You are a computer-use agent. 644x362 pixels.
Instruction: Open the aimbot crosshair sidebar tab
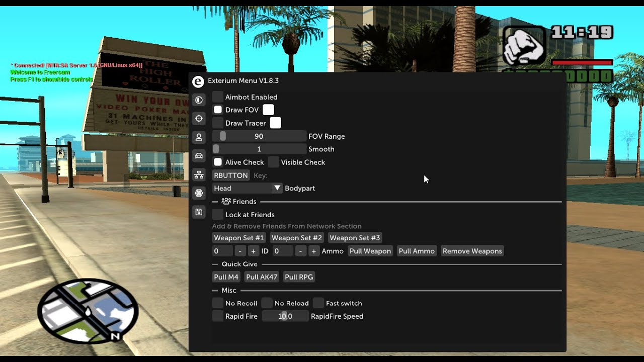pyautogui.click(x=199, y=119)
